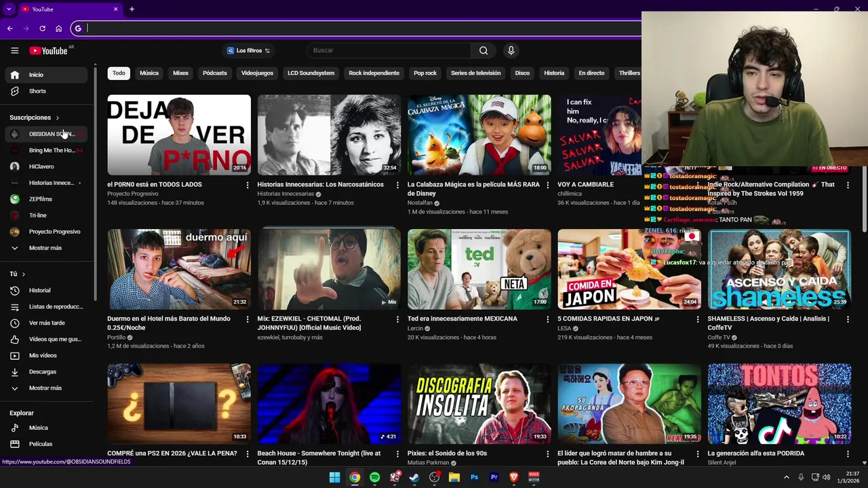The width and height of the screenshot is (868, 488).
Task: Click the YouTube logo
Action: coord(48,50)
